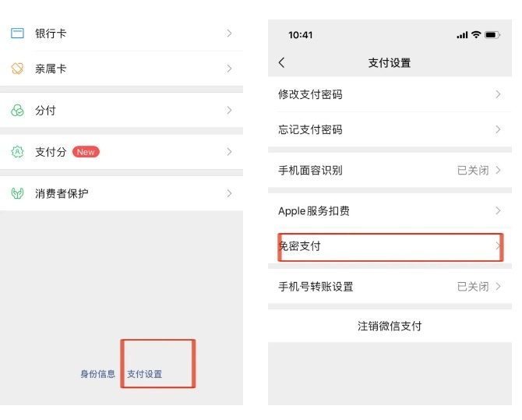Expand the 免密支付 row chevron
Screen dimensions: 522x420
498,246
